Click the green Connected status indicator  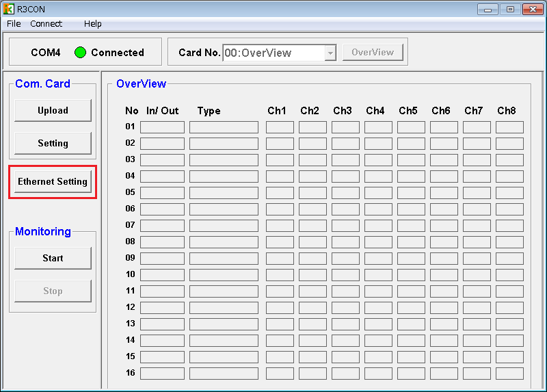(81, 53)
